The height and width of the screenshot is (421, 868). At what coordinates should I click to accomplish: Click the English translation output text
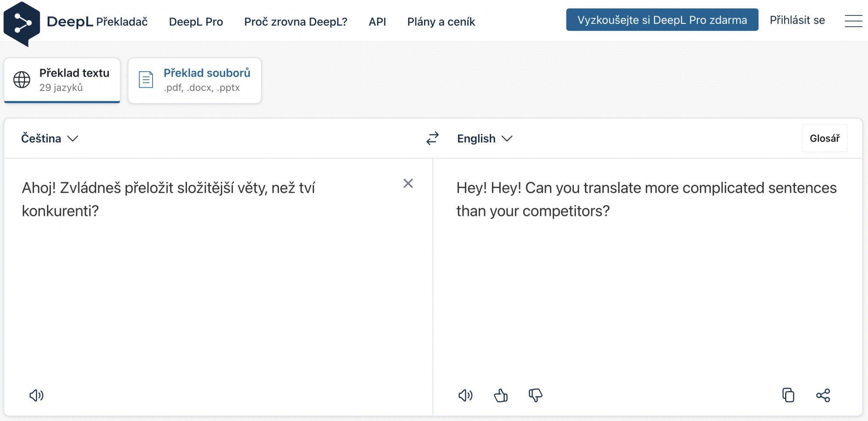(x=646, y=199)
